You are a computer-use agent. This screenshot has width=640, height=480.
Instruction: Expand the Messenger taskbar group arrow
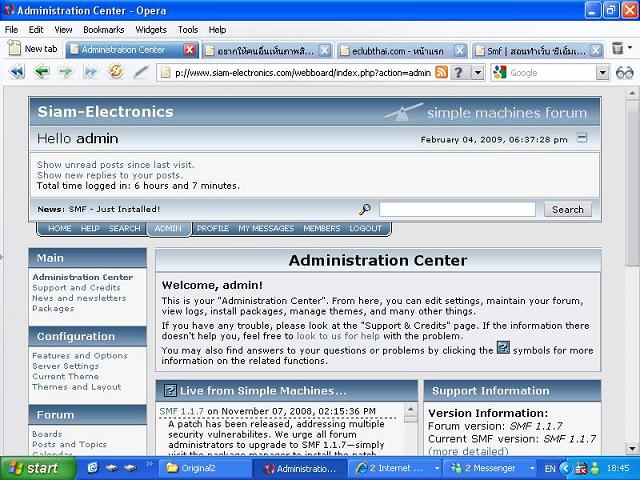click(532, 468)
